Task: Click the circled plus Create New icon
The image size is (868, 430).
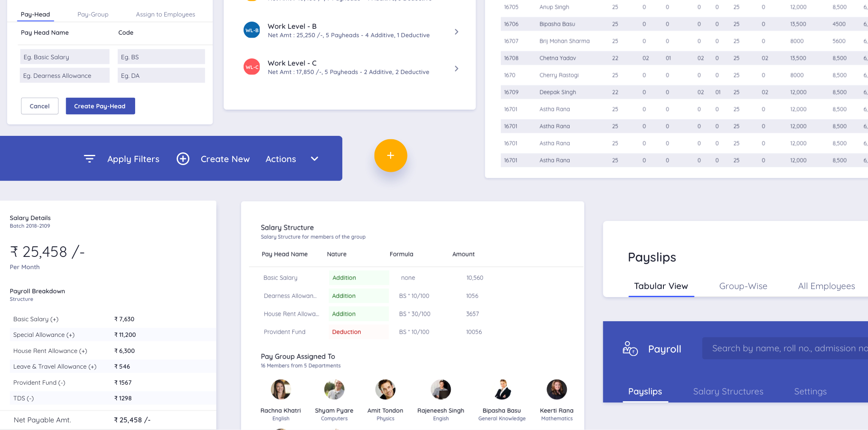Action: (x=183, y=159)
